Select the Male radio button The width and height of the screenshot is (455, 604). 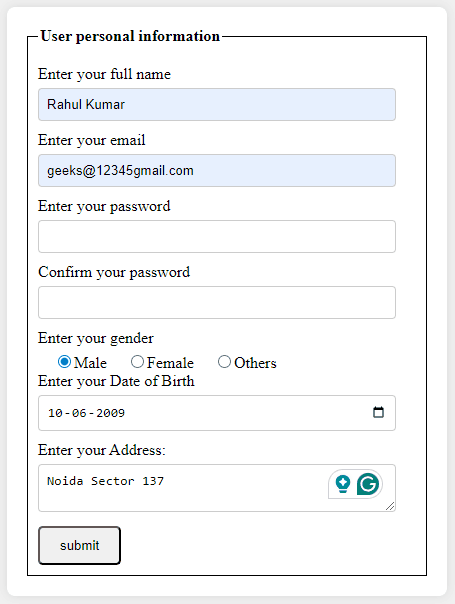pos(64,362)
